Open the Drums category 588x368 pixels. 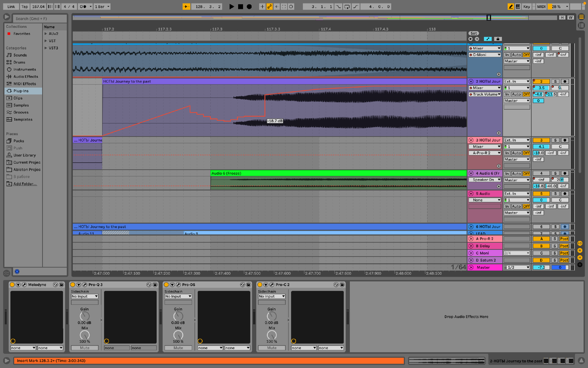(20, 62)
